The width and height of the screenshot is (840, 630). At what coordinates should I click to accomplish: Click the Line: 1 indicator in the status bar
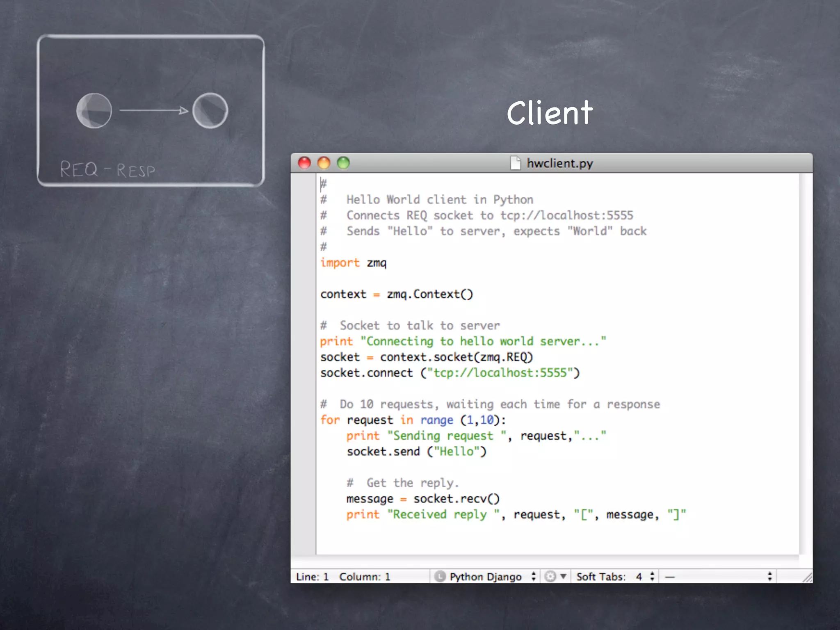pyautogui.click(x=313, y=577)
